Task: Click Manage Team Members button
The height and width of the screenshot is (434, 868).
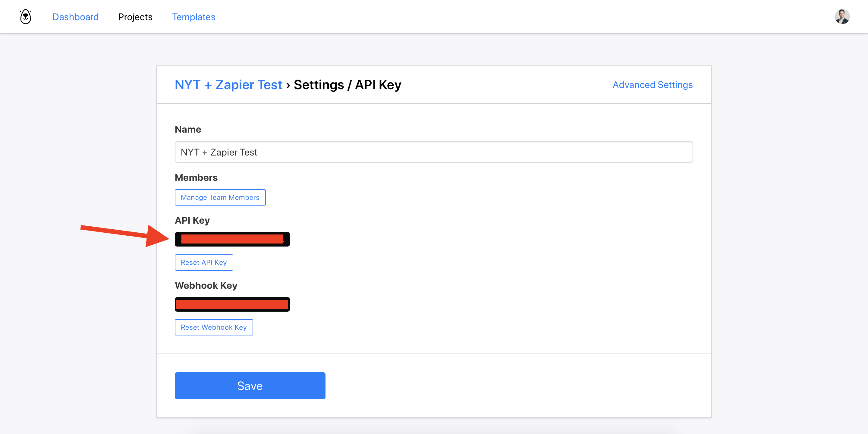Action: (x=220, y=197)
